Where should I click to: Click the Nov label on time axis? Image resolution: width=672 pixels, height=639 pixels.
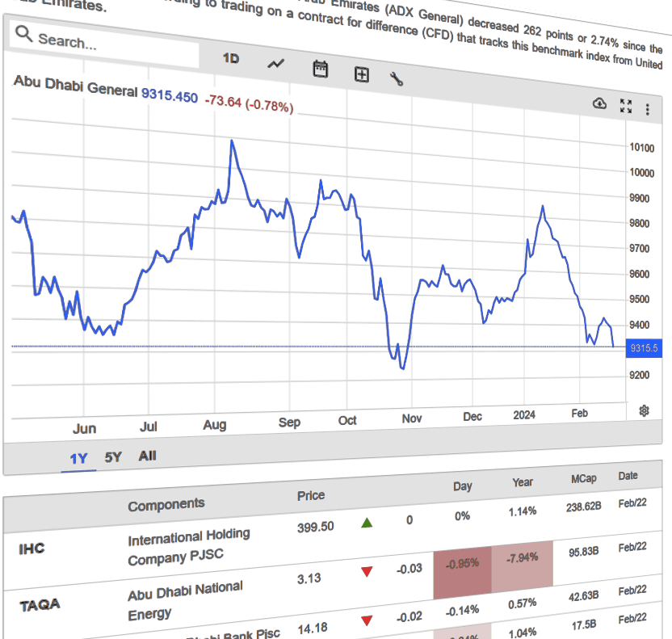[411, 418]
